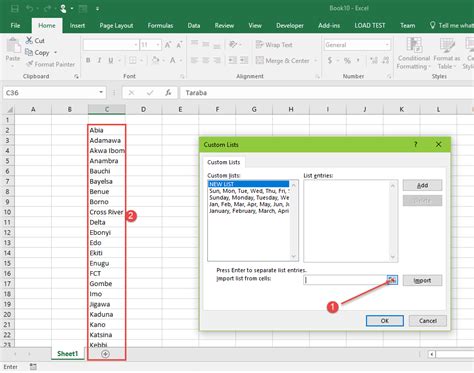474x373 pixels.
Task: Click the Borders icon
Action: point(133,60)
